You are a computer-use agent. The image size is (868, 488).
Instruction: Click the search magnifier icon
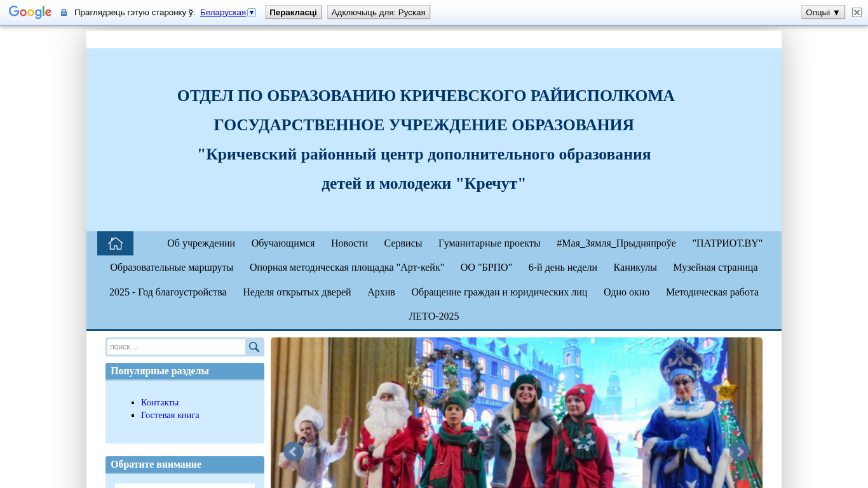(x=254, y=347)
